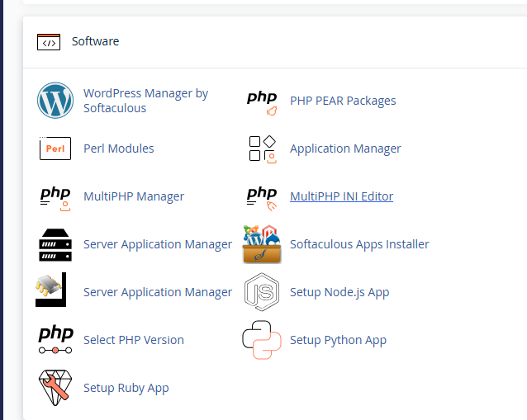The image size is (527, 420).
Task: Open the underlined MultiPHP INI Editor link
Action: tap(341, 196)
